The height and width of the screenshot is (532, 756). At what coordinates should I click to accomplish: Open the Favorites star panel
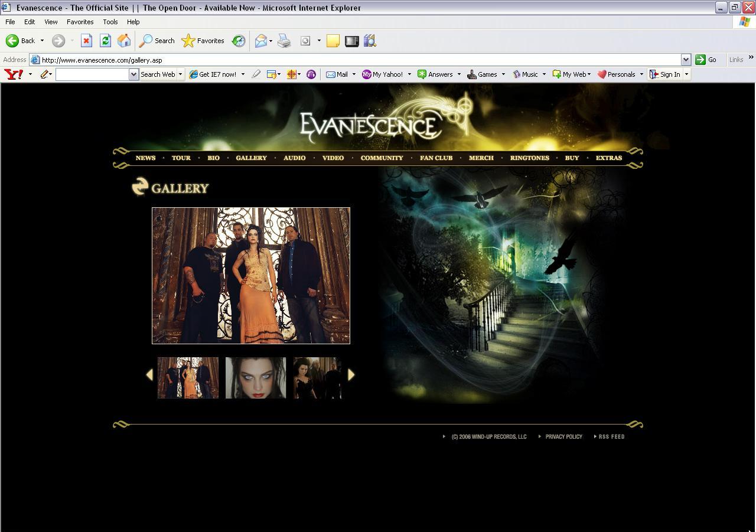[203, 41]
